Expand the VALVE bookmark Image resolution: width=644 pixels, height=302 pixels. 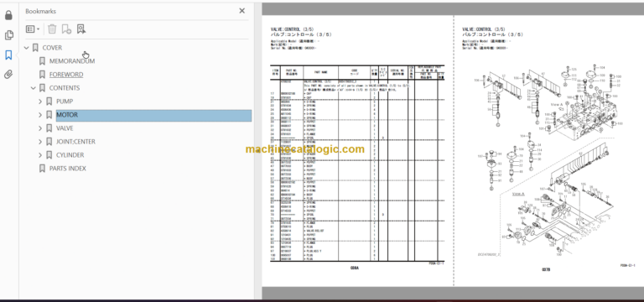(x=40, y=128)
